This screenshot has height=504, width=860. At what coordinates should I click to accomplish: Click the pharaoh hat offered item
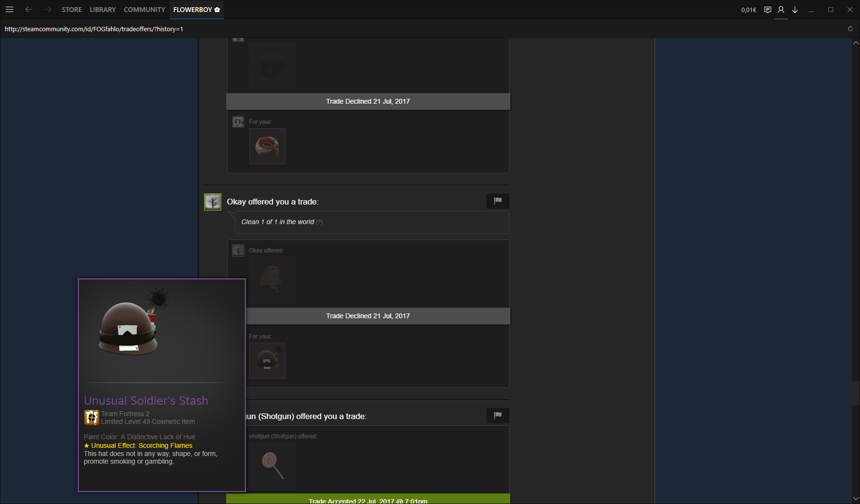pyautogui.click(x=272, y=280)
